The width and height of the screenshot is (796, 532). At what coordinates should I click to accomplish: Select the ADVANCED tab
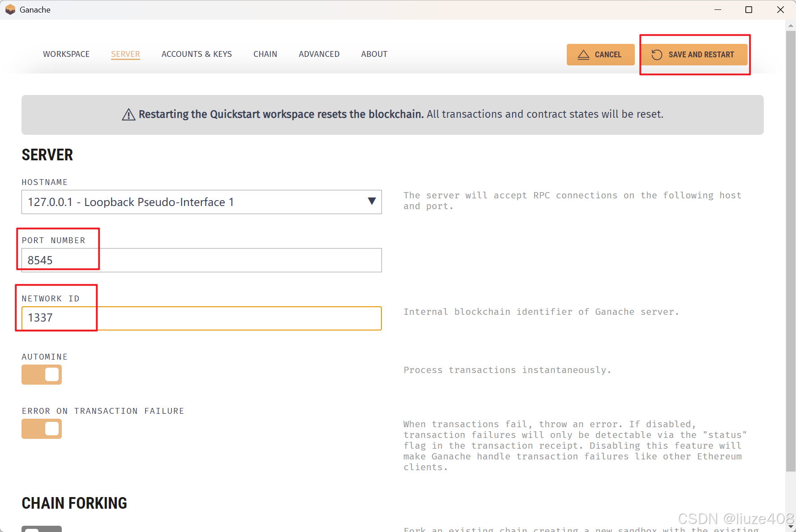[x=319, y=54]
